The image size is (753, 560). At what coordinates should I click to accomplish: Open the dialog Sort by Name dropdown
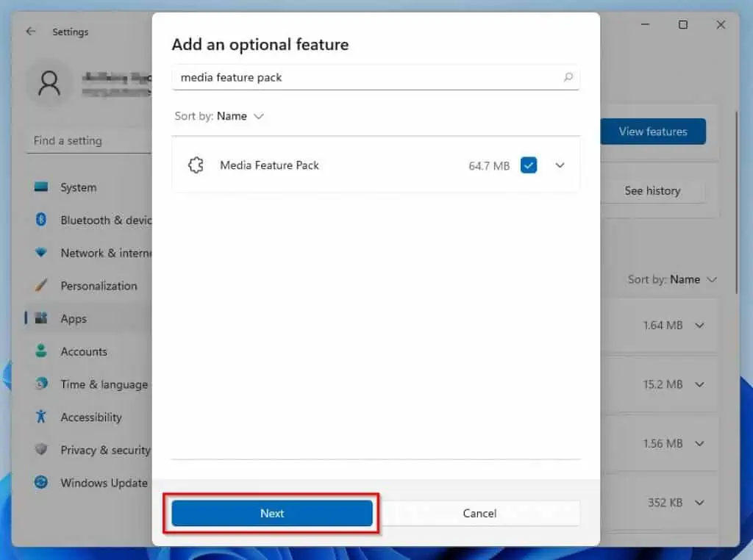click(219, 116)
